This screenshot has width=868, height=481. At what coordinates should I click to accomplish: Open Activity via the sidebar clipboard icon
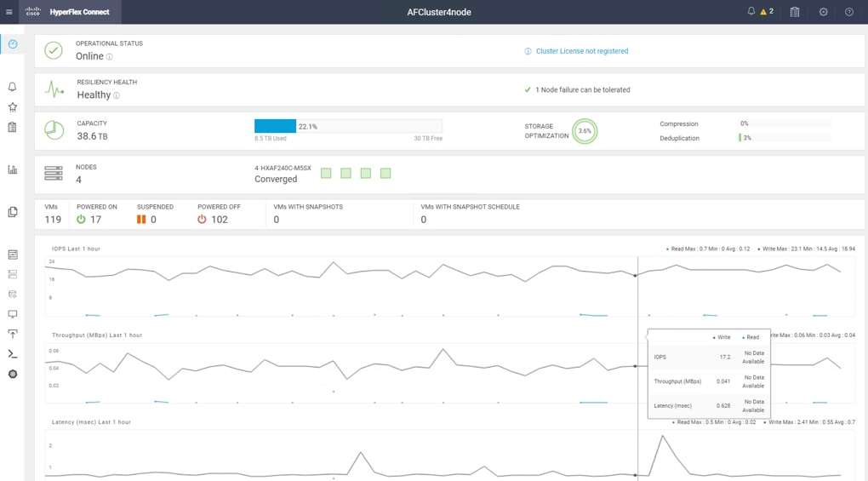[12, 127]
